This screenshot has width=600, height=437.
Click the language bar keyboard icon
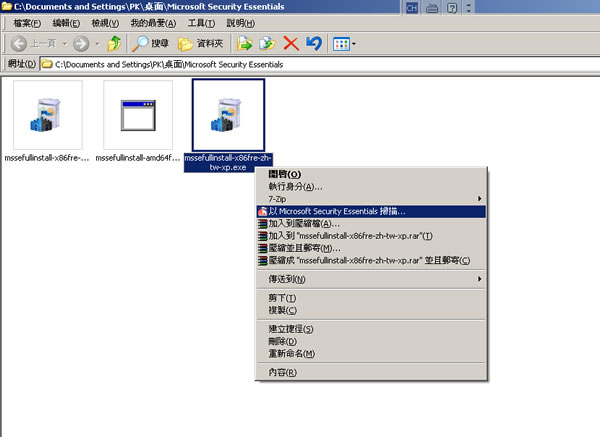[432, 8]
